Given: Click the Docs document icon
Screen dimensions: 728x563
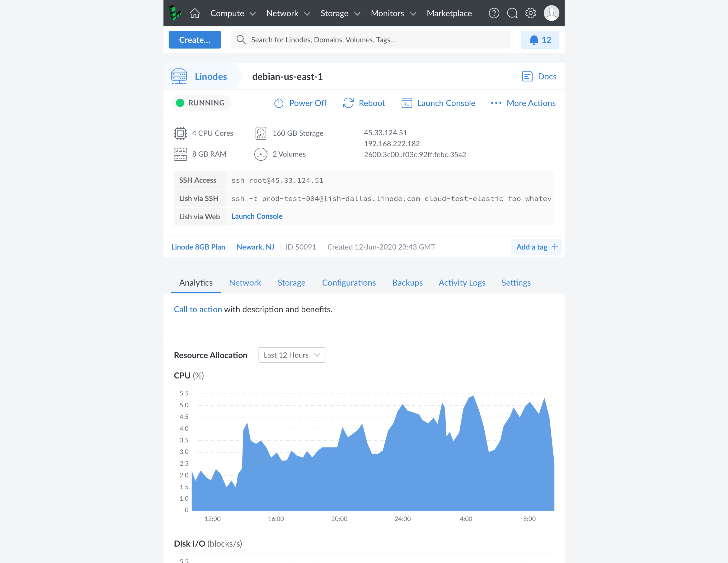Looking at the screenshot, I should click(x=527, y=76).
